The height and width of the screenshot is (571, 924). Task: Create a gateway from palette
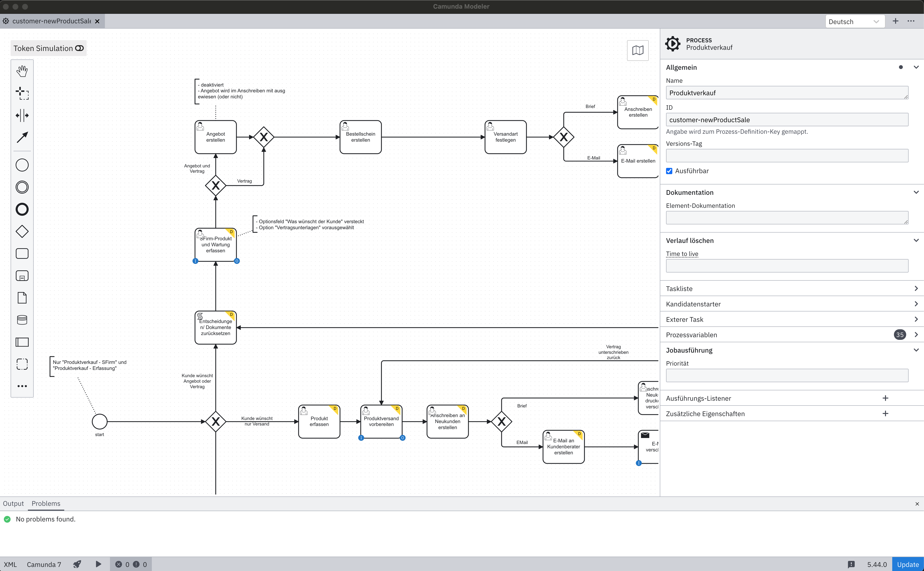pos(22,231)
